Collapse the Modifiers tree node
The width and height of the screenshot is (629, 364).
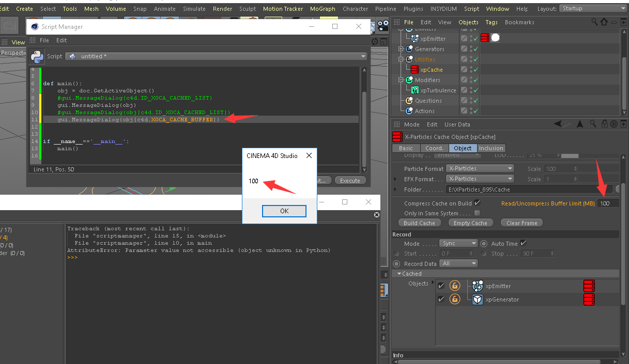(x=401, y=80)
